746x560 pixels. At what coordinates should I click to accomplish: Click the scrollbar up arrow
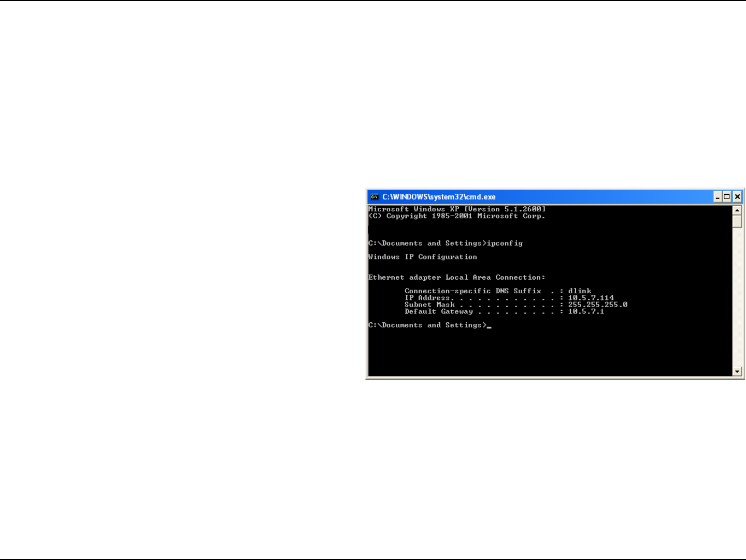click(737, 210)
